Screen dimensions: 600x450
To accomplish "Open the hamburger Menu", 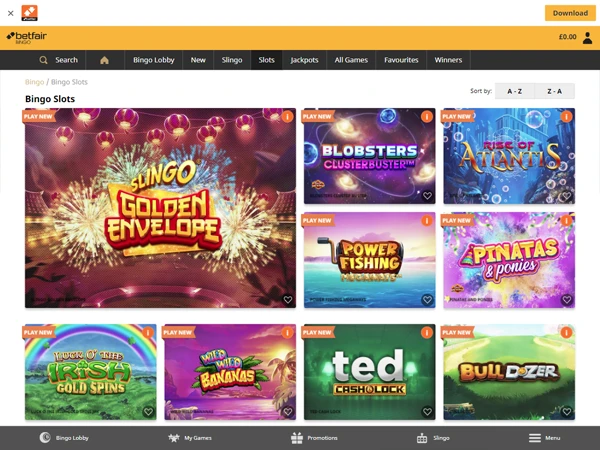I will 545,438.
